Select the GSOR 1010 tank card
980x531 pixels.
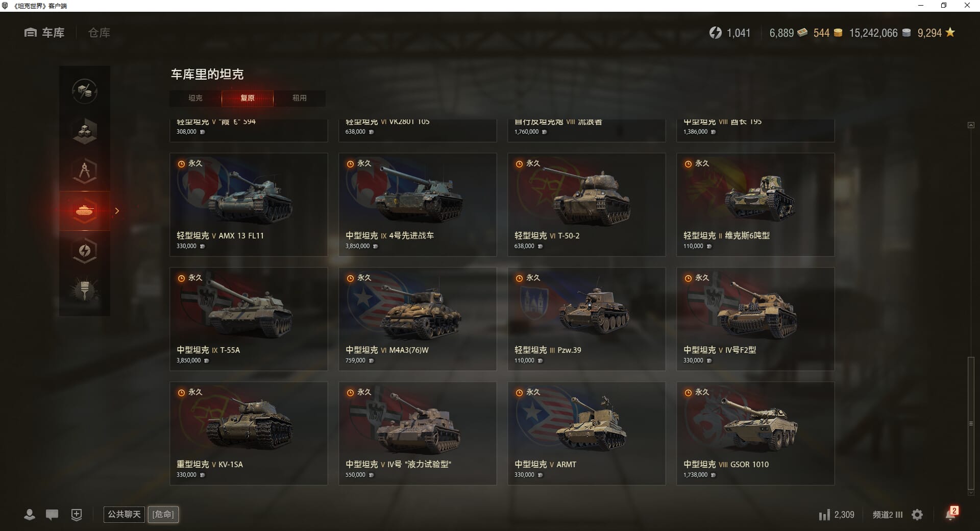tap(755, 433)
